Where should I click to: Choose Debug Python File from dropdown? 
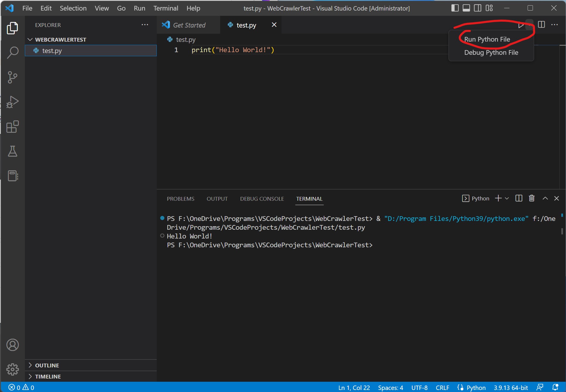click(491, 52)
